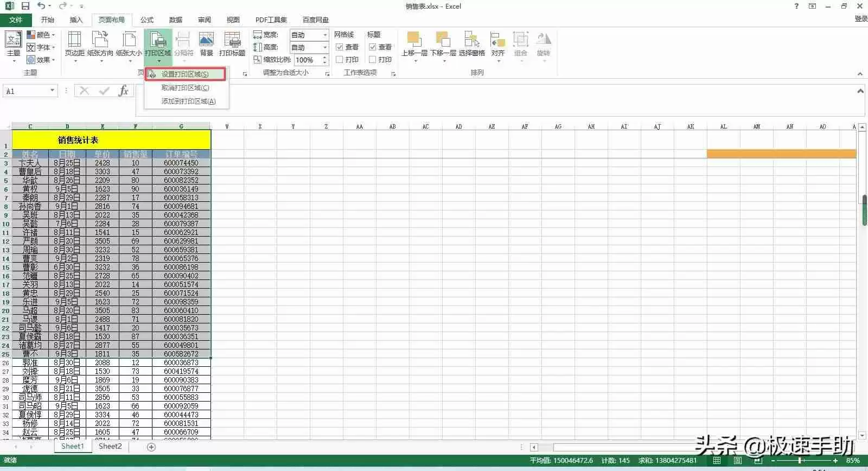The image size is (868, 471).
Task: Enable 网格线 打印 gridlines print checkbox
Action: coord(340,60)
